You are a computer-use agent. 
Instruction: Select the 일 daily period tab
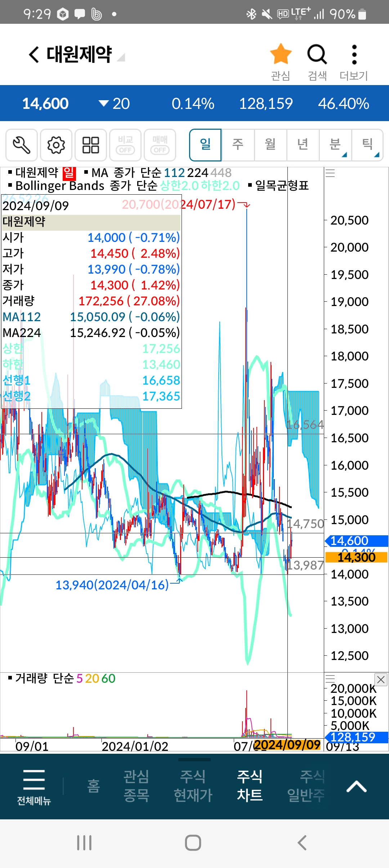[205, 145]
